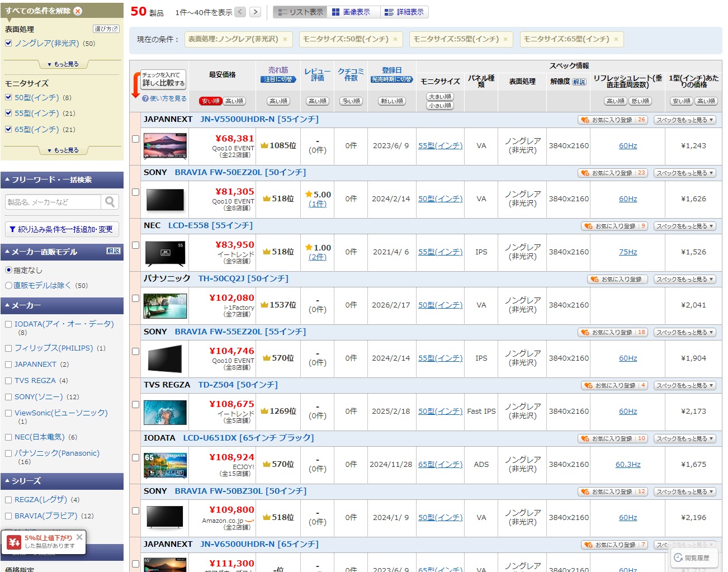Remove the ノングレア(非光沢) condition tag

(285, 39)
